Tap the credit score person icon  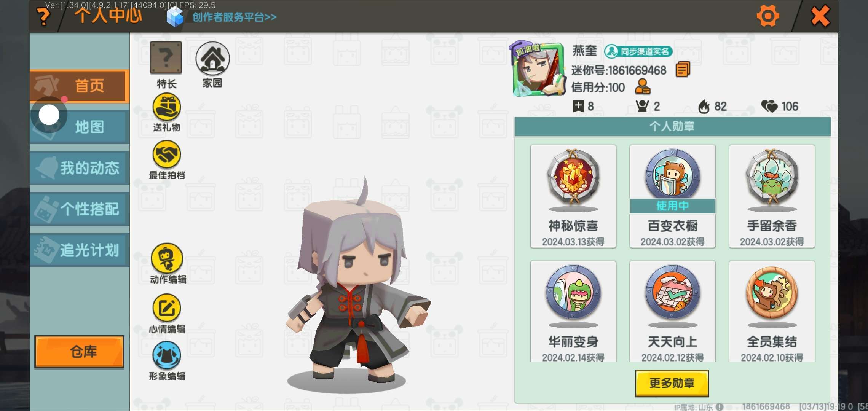643,87
